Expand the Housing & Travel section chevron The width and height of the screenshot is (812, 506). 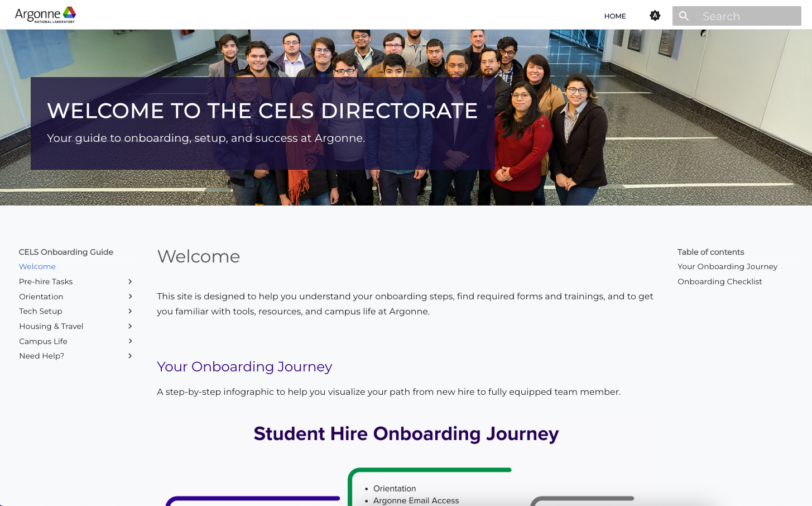[x=129, y=326]
